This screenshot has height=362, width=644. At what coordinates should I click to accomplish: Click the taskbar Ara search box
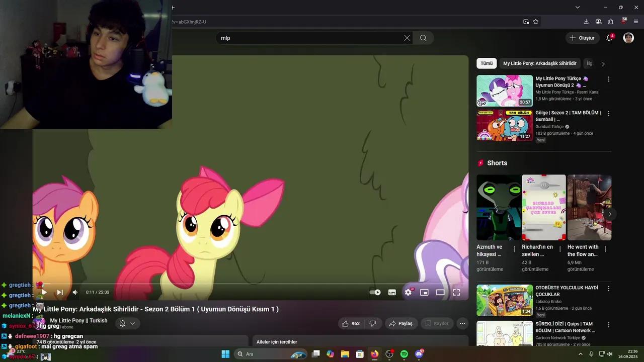coord(272,354)
